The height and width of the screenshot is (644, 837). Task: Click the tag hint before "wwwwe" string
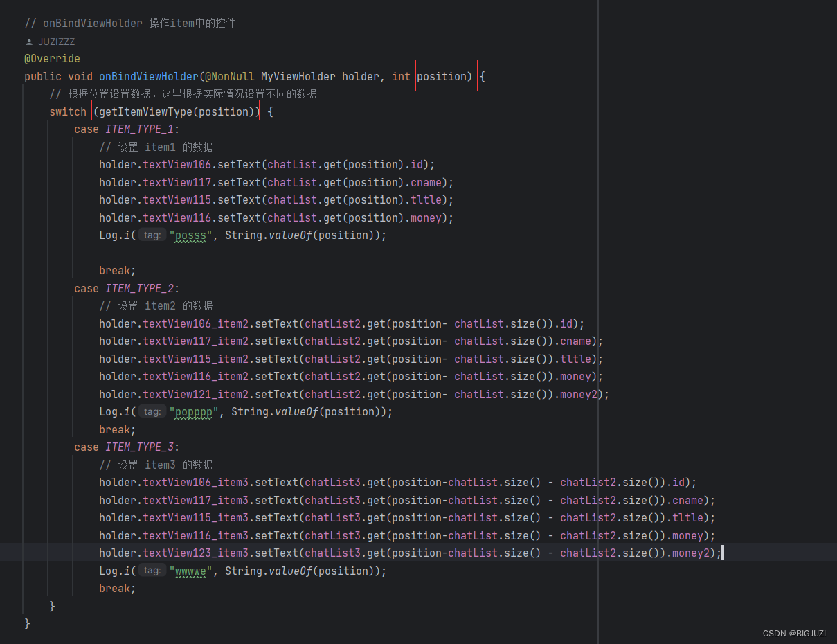(152, 571)
